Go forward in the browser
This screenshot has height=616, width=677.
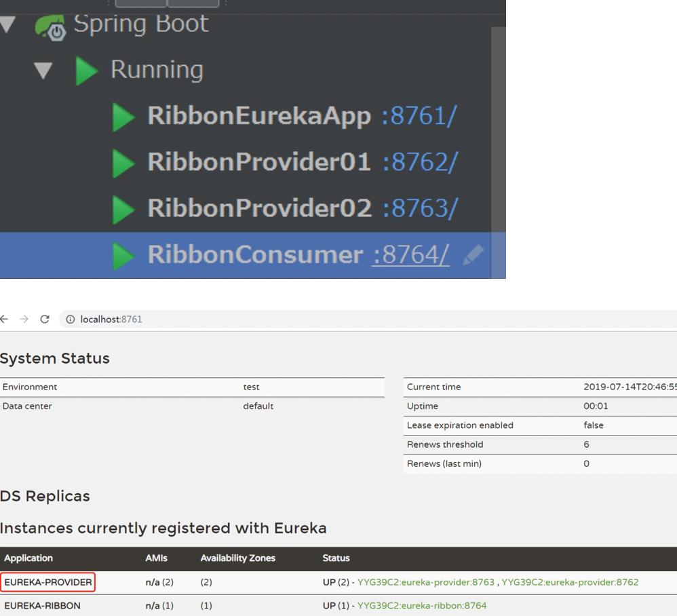24,319
